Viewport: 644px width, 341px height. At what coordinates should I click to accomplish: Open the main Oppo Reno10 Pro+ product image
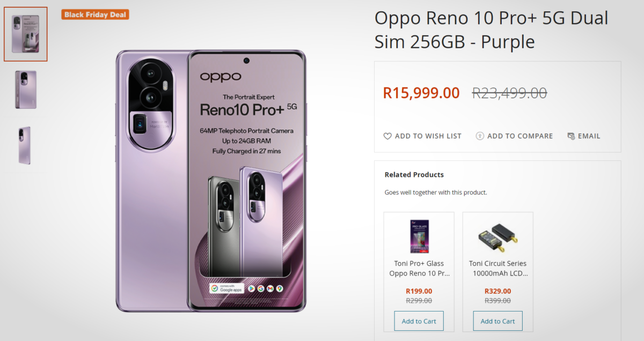coord(211,181)
